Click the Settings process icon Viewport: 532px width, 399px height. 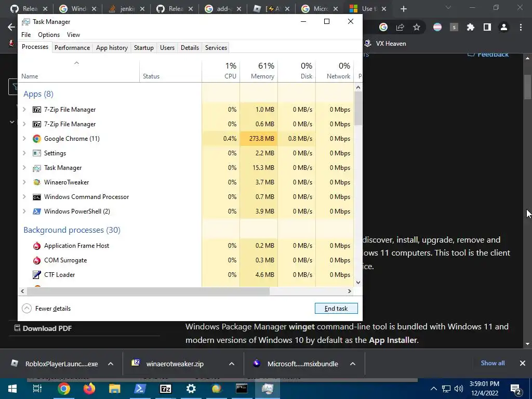pos(37,153)
